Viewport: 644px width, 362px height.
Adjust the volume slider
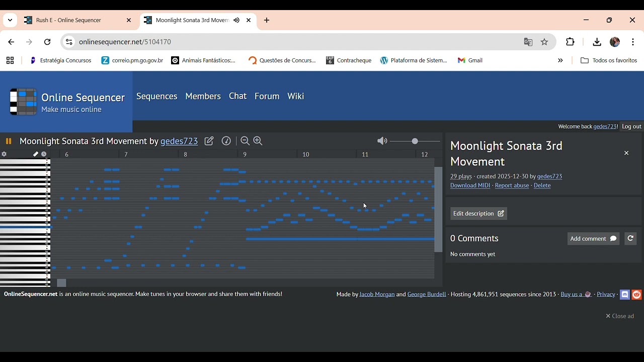[415, 141]
